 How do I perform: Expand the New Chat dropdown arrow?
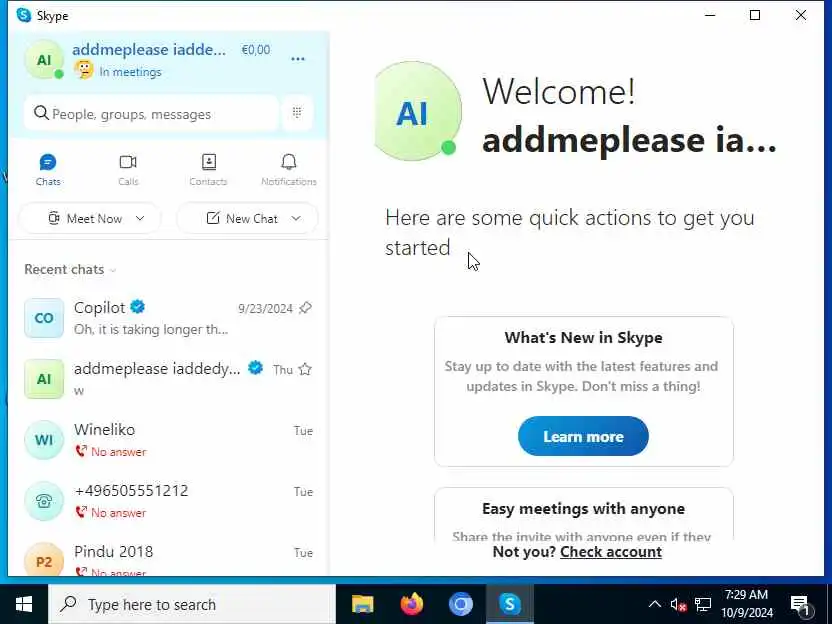(296, 218)
